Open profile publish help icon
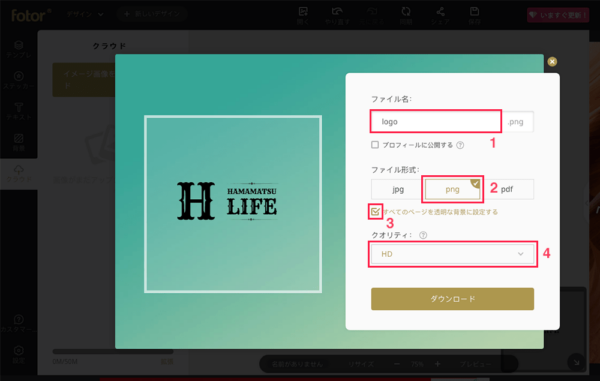Image resolution: width=600 pixels, height=381 pixels. 460,145
